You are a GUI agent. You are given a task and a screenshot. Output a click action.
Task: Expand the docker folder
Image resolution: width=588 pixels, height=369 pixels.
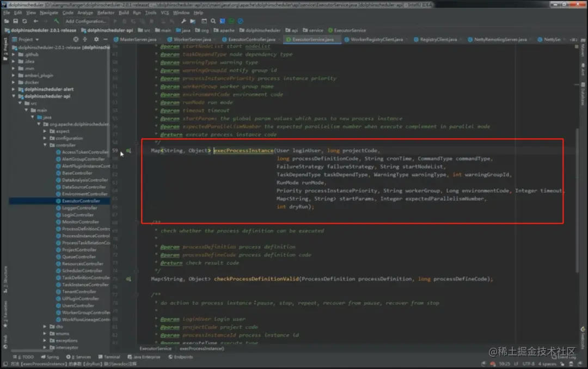pyautogui.click(x=14, y=82)
